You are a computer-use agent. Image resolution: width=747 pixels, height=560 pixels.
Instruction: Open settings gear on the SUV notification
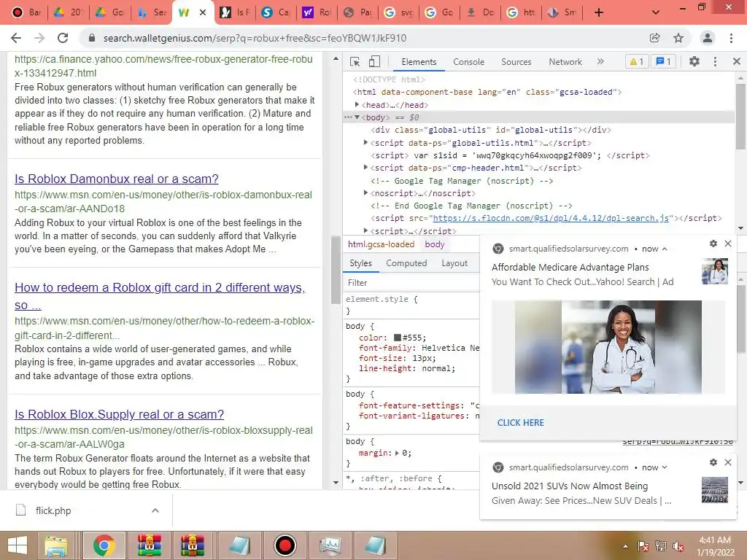click(x=713, y=462)
